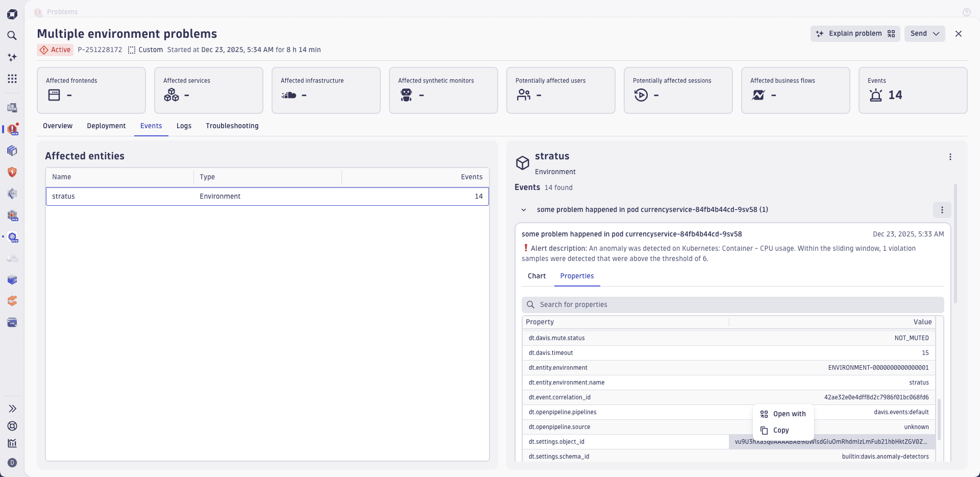Click the user avatar in sidebar
Viewport: 980px width, 477px height.
[x=12, y=463]
